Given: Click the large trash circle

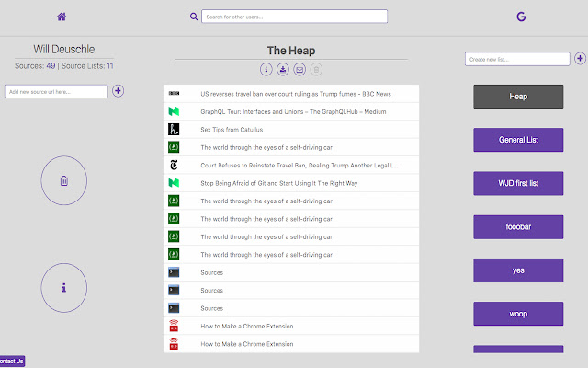Looking at the screenshot, I should coord(64,180).
